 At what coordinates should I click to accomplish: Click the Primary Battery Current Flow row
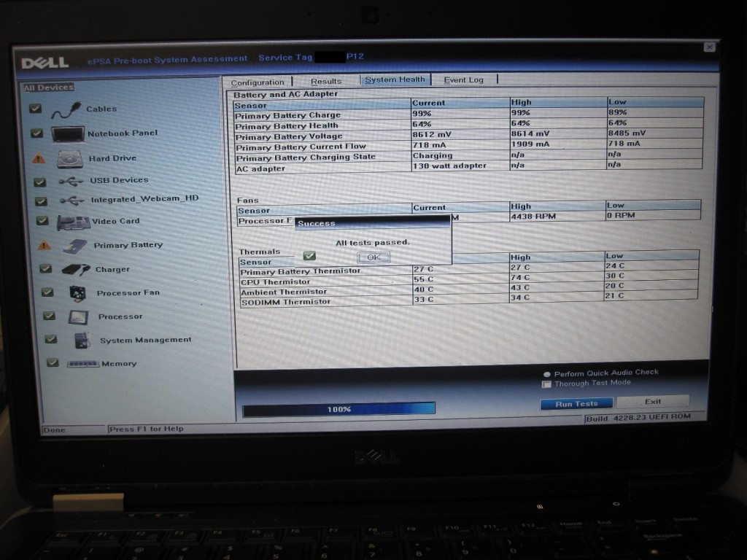click(469, 145)
